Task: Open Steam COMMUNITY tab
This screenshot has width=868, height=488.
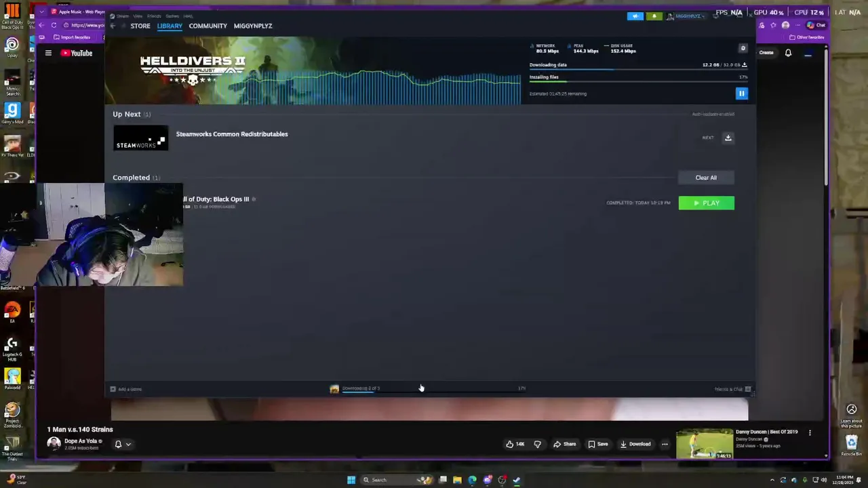Action: (208, 26)
